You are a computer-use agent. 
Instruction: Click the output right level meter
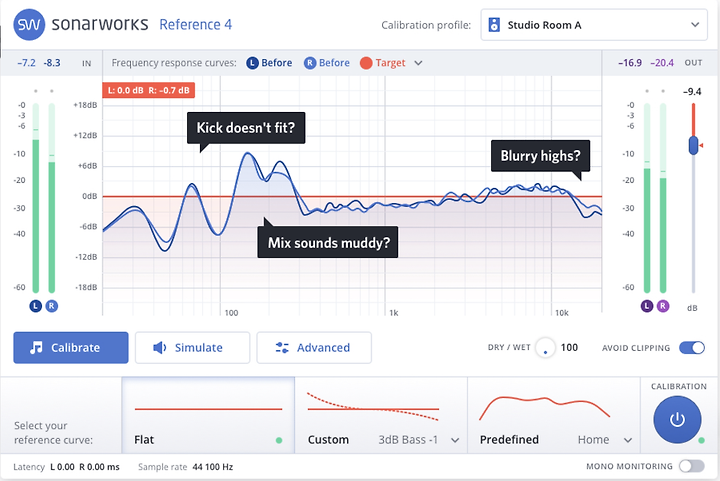[663, 198]
